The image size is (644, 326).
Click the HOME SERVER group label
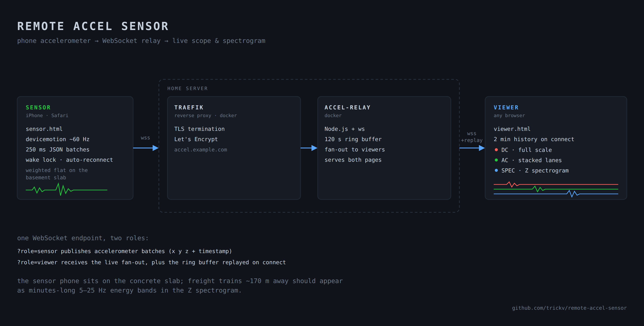click(187, 88)
